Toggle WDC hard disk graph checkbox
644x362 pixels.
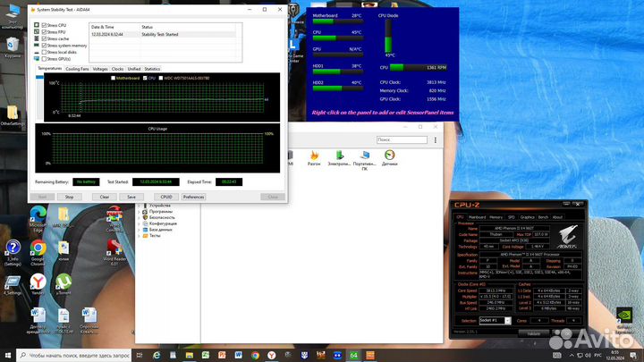pyautogui.click(x=161, y=78)
